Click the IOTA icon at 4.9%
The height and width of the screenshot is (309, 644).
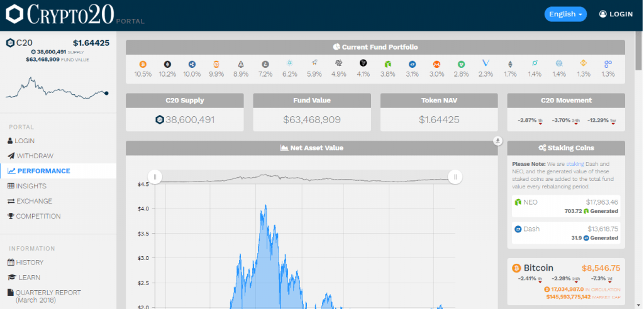click(339, 63)
